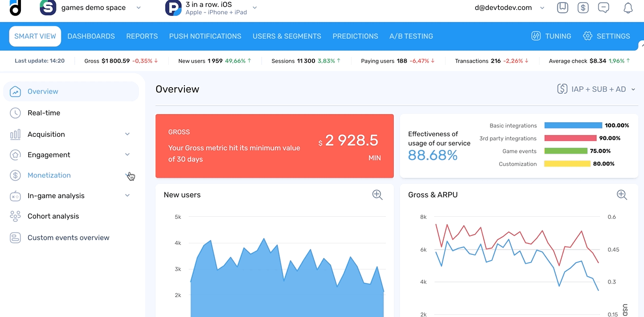The image size is (644, 317).
Task: Open the billing dollar icon in header
Action: 583,8
